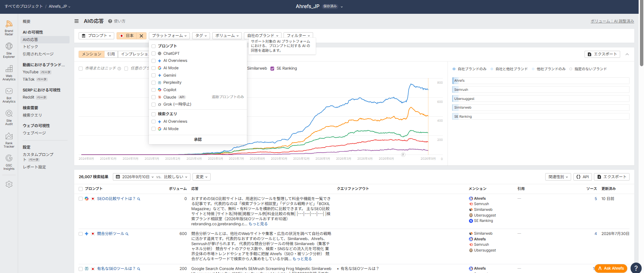The height and width of the screenshot is (273, 644).
Task: Click the calendar icon in date picker
Action: click(x=118, y=177)
